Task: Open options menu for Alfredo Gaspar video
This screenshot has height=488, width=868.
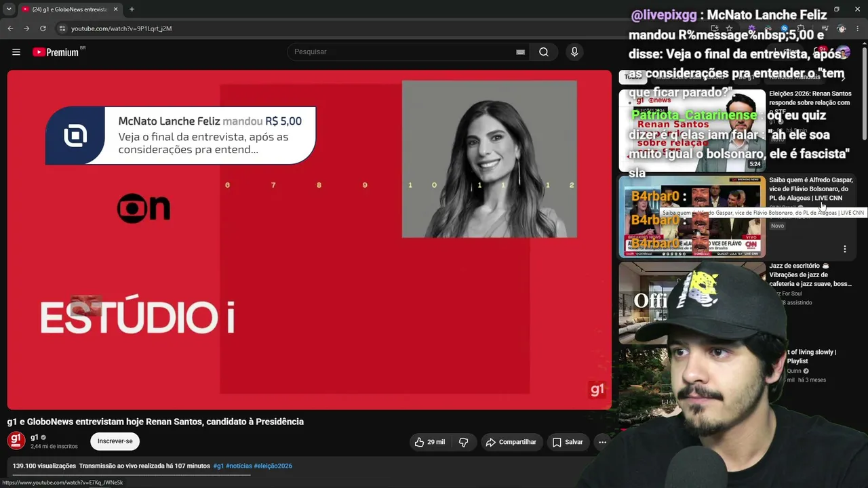Action: coord(845,249)
